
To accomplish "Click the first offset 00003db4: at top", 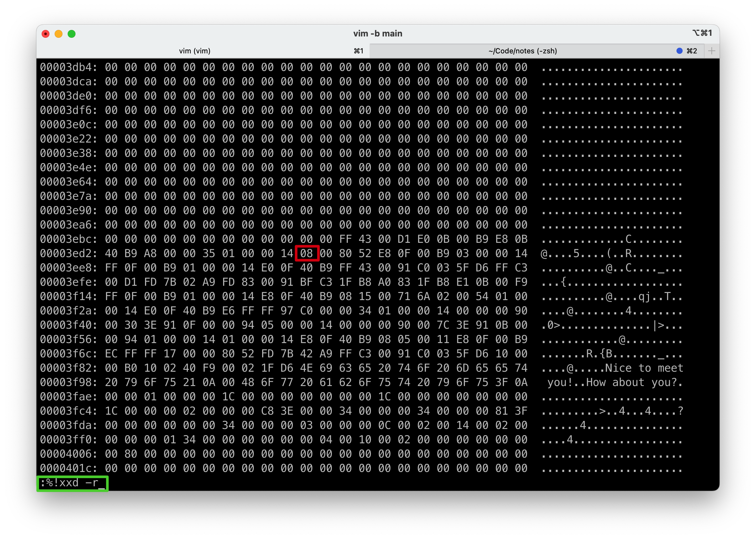I will click(68, 67).
